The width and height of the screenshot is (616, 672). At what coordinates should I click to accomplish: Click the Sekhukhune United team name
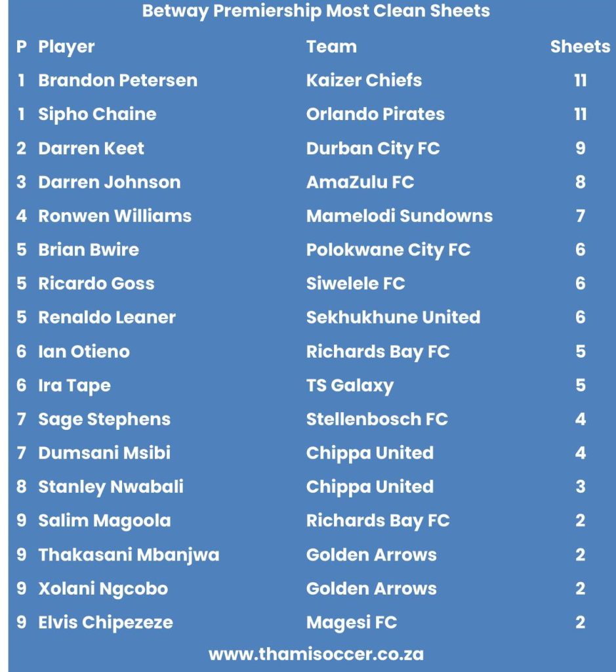click(x=393, y=318)
